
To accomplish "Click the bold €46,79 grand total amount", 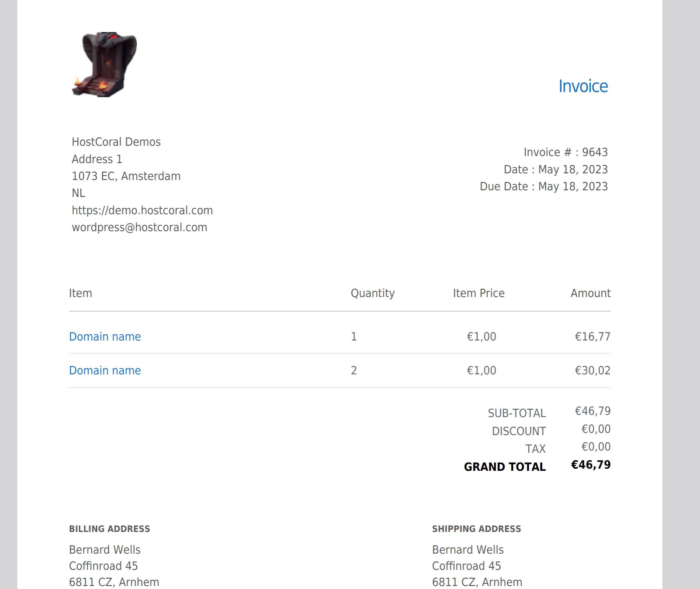I will (x=591, y=465).
